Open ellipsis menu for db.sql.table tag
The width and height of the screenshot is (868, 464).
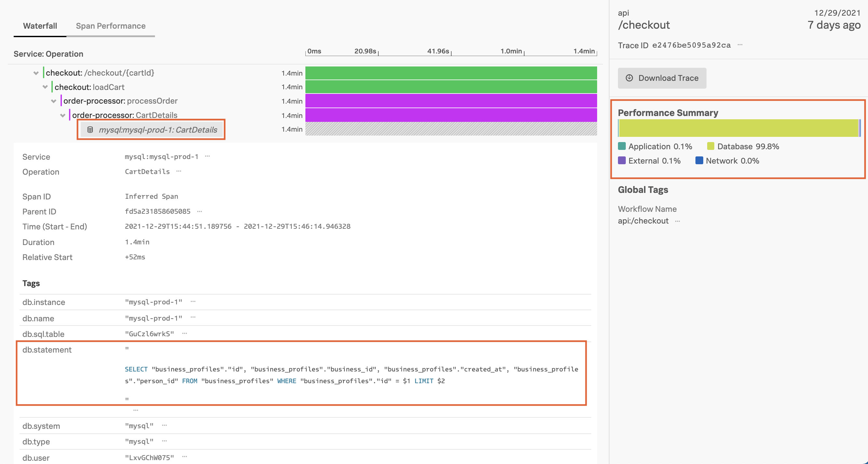(x=184, y=333)
